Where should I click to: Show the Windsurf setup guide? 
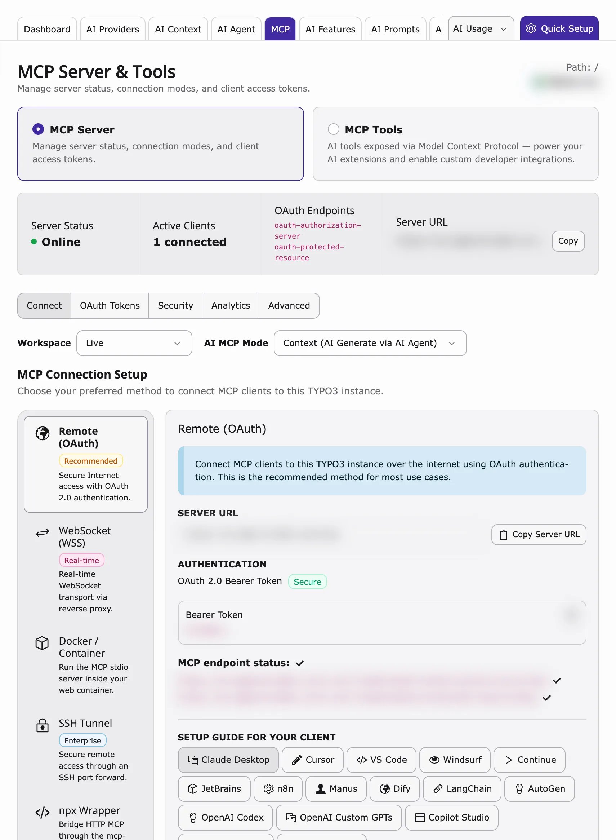click(455, 759)
